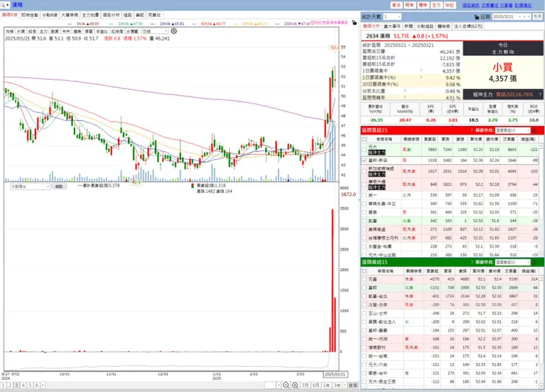
Task: Click the stock search magnifier icon
Action: pos(3,5)
